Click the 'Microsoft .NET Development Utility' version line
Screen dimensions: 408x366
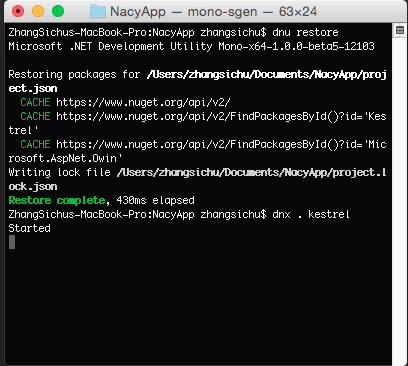(192, 46)
